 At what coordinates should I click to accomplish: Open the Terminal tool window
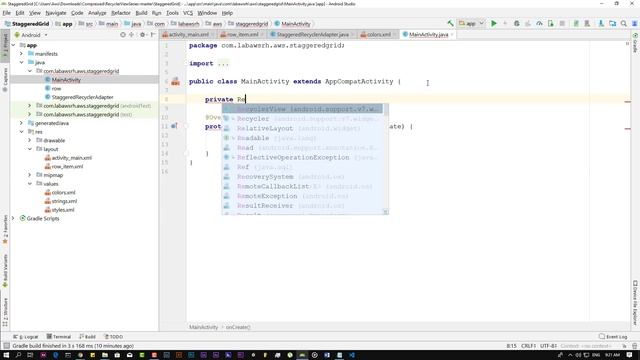[x=59, y=337]
